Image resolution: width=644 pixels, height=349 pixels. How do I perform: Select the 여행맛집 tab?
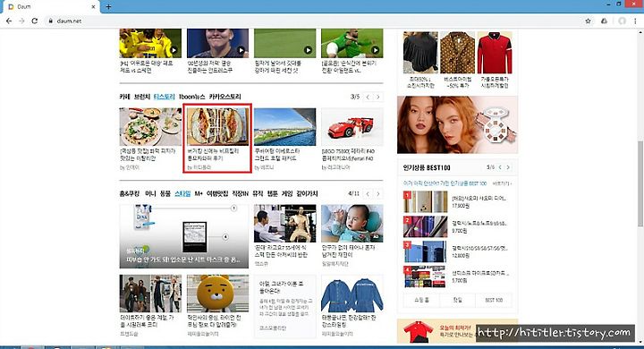point(217,193)
